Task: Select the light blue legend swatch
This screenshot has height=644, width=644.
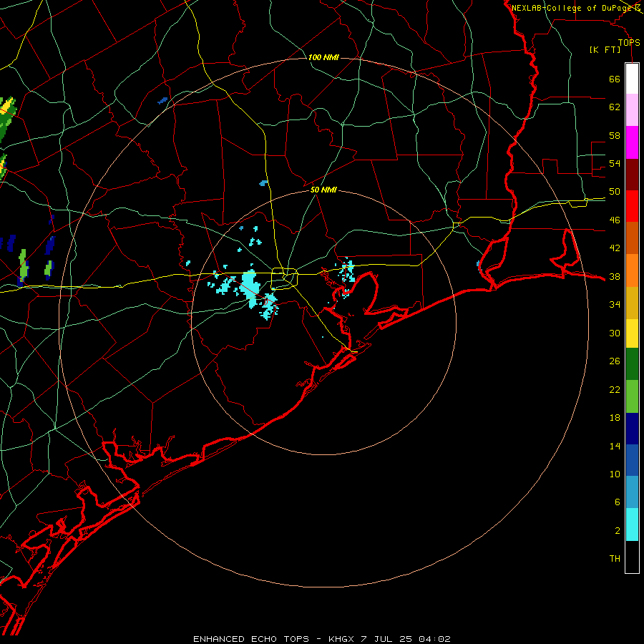Action: pos(632,492)
